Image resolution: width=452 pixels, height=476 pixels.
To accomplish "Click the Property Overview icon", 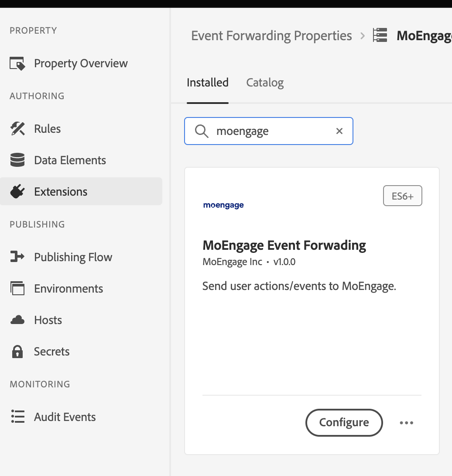I will (x=17, y=63).
